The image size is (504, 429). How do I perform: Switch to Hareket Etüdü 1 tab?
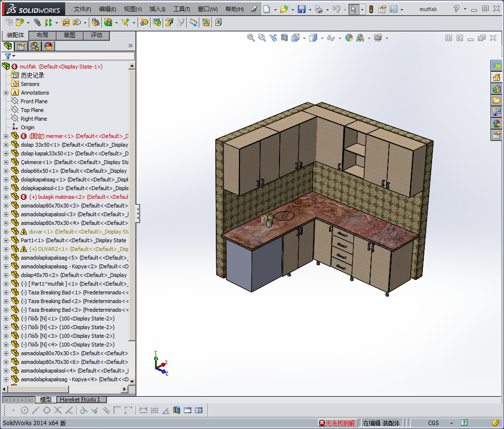(80, 400)
